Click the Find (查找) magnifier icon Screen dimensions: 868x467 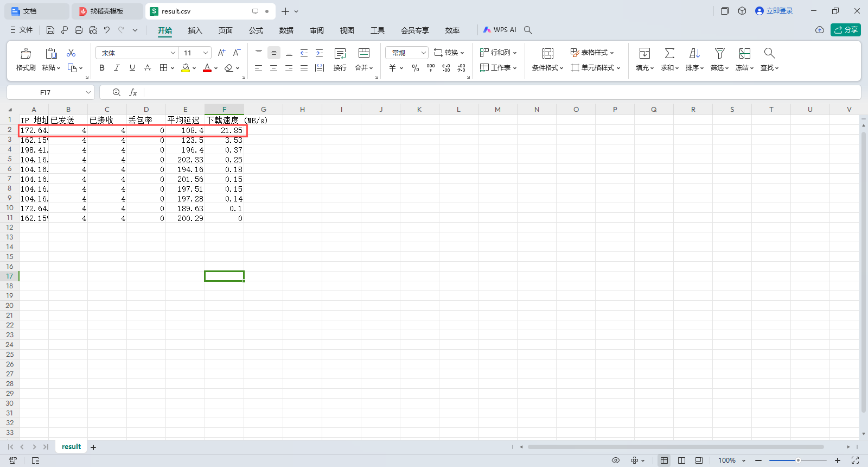click(x=769, y=53)
